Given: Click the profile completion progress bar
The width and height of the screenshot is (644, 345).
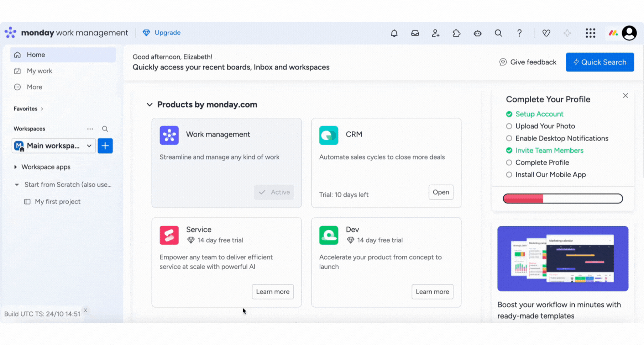Looking at the screenshot, I should pyautogui.click(x=562, y=198).
